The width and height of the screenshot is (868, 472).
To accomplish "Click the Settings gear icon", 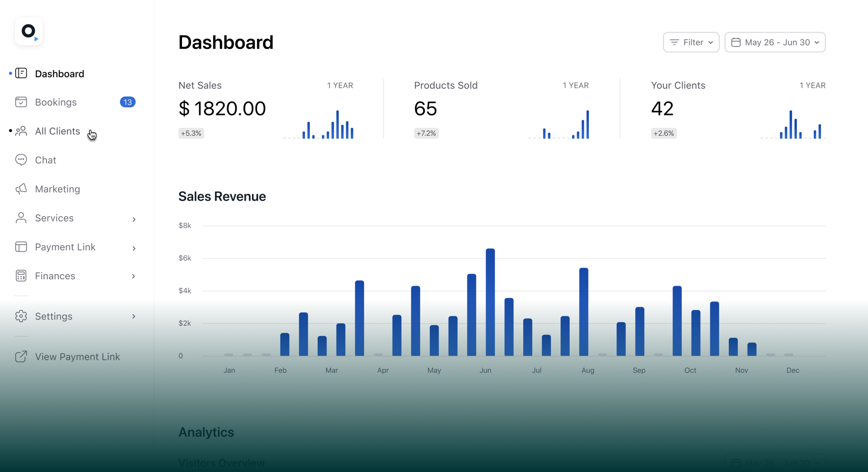I will (x=21, y=316).
